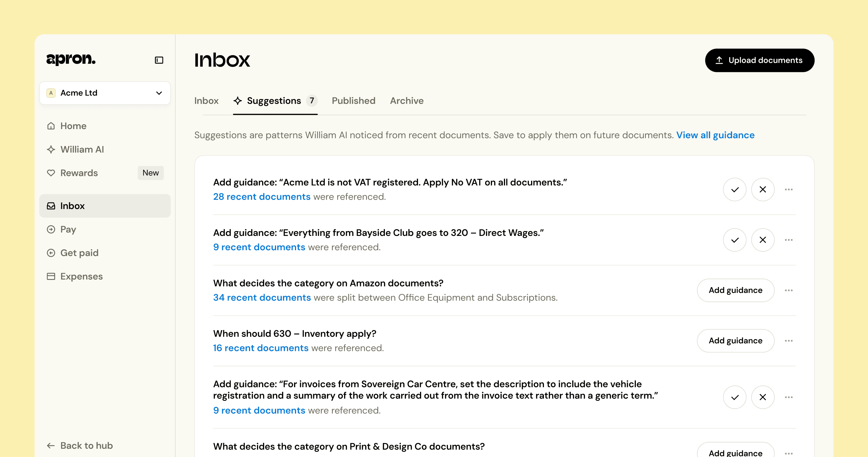Open more options for the Amazon documents suggestion
Screen dimensions: 868x457
click(788, 290)
